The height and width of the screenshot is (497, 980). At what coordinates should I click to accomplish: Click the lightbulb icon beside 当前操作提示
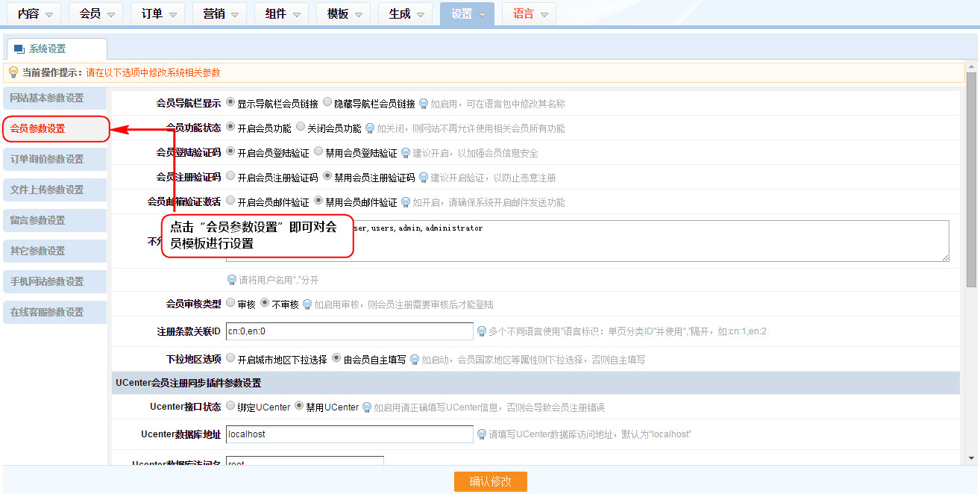13,72
